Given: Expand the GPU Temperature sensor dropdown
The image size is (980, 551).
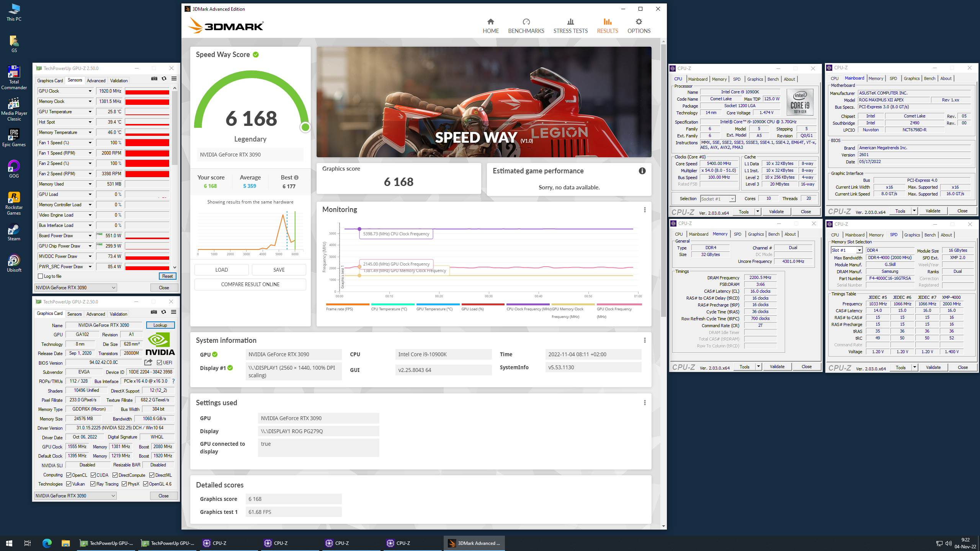Looking at the screenshot, I should pos(90,112).
